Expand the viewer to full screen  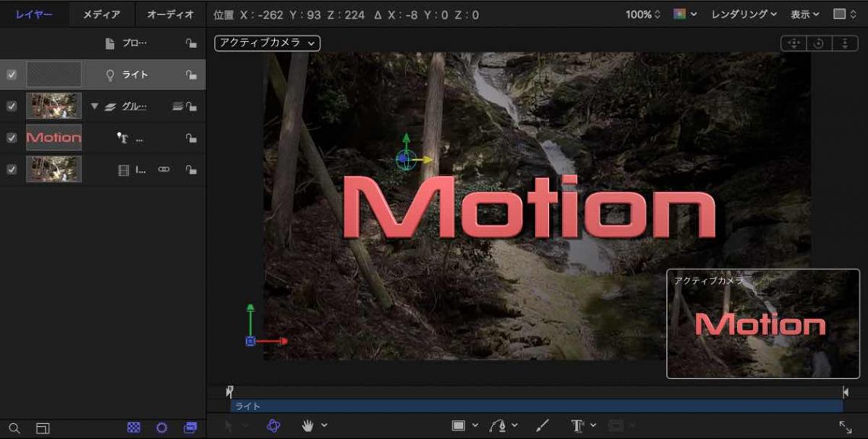click(845, 427)
